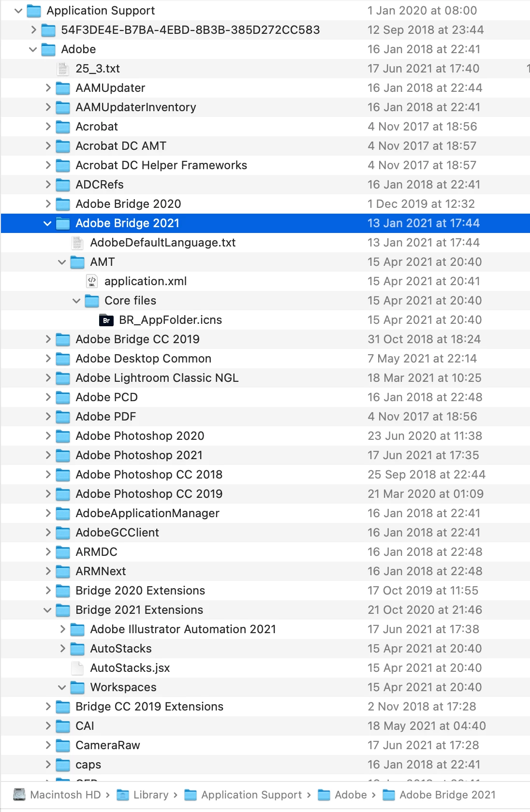Click the ARMDC folder icon
The image size is (530, 812).
click(63, 552)
